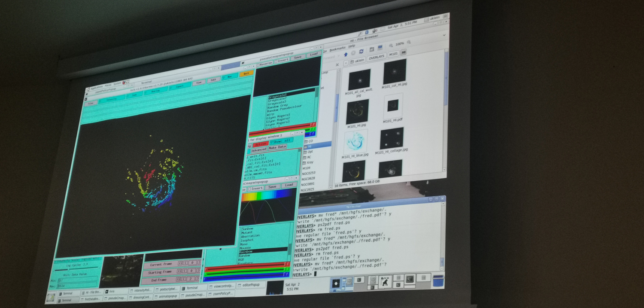Click the workspace switcher first workspace
644x308 pixels.
click(342, 284)
